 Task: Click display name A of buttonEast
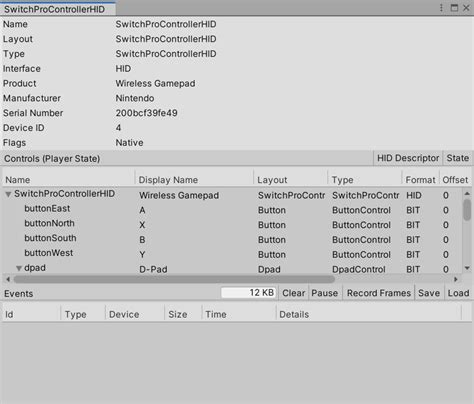(142, 210)
